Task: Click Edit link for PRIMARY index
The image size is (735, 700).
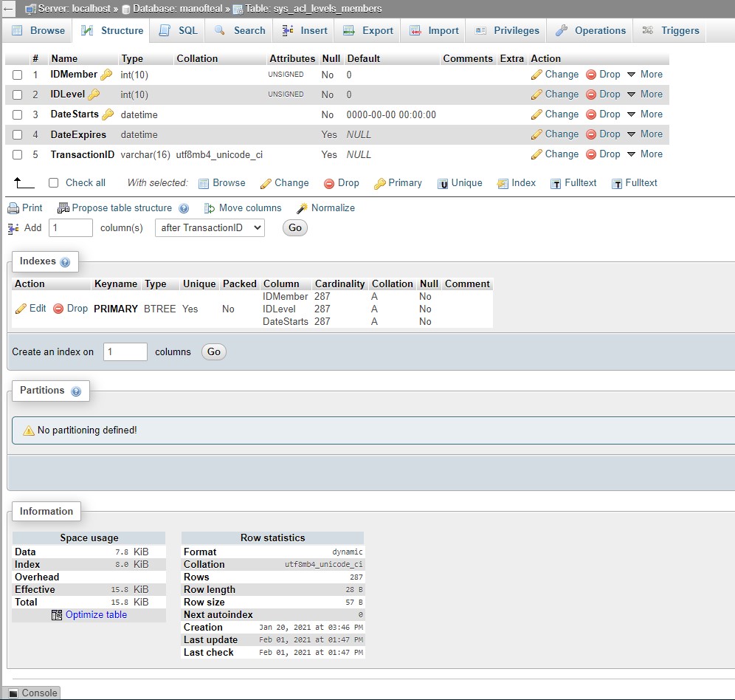Action: 31,309
